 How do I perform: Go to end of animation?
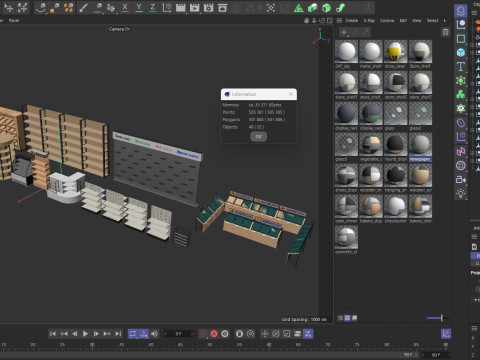[118, 334]
